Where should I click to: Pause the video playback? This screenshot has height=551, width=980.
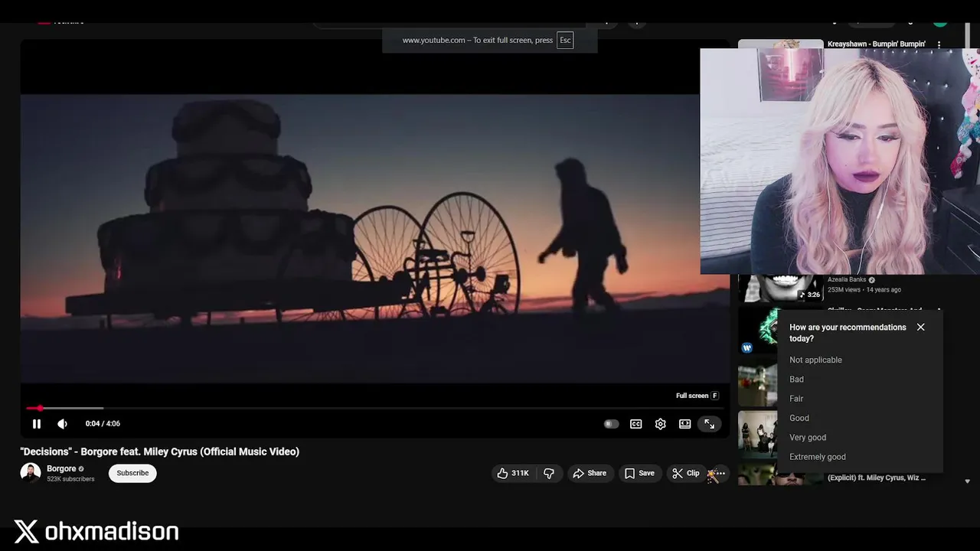(36, 424)
